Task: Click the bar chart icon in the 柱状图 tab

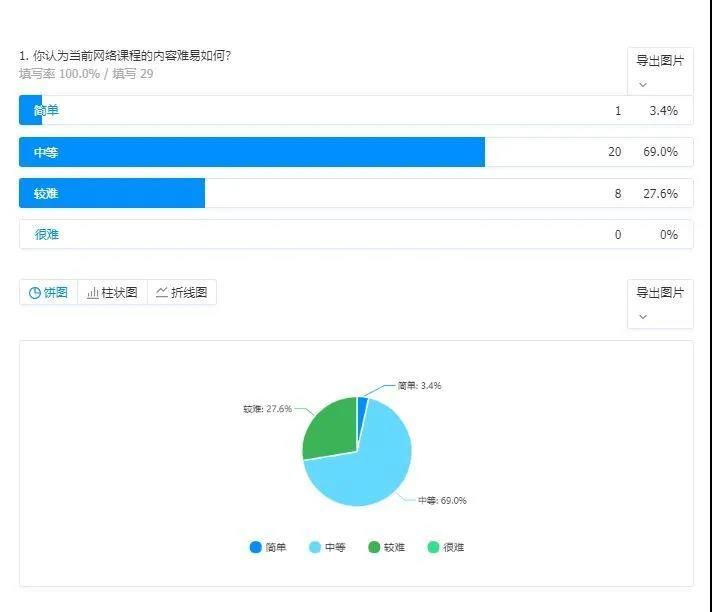Action: click(x=93, y=293)
